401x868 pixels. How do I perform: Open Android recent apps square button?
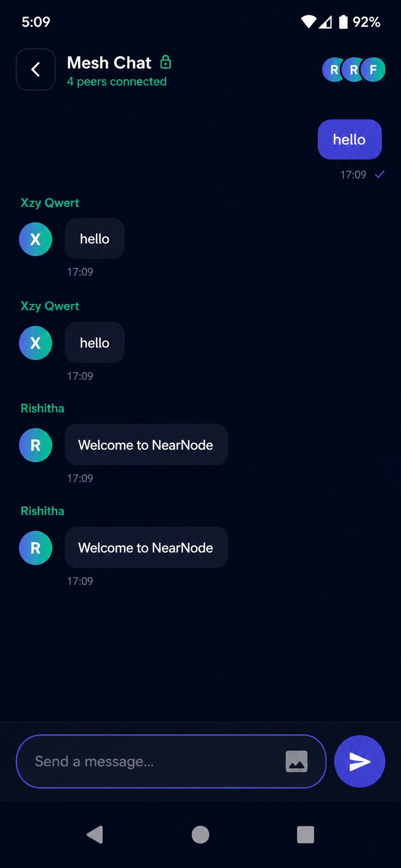tap(305, 835)
